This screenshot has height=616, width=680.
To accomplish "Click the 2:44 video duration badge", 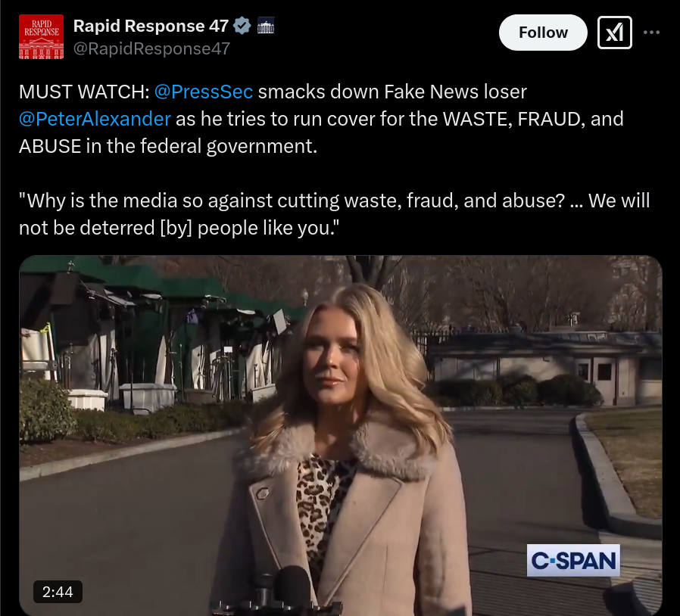I will tap(58, 592).
